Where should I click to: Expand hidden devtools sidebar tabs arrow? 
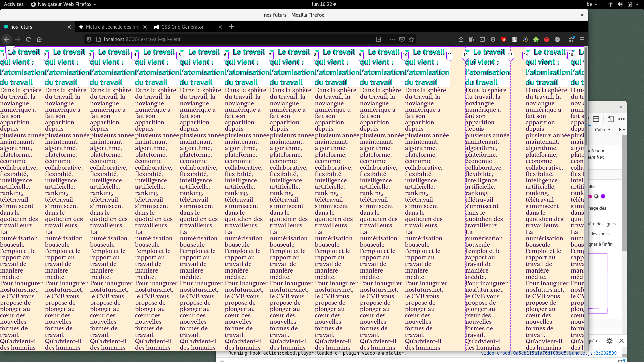[624, 130]
